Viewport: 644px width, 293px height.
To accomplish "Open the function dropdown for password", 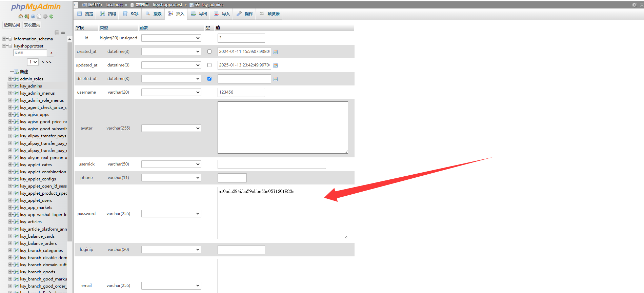I will click(x=171, y=214).
